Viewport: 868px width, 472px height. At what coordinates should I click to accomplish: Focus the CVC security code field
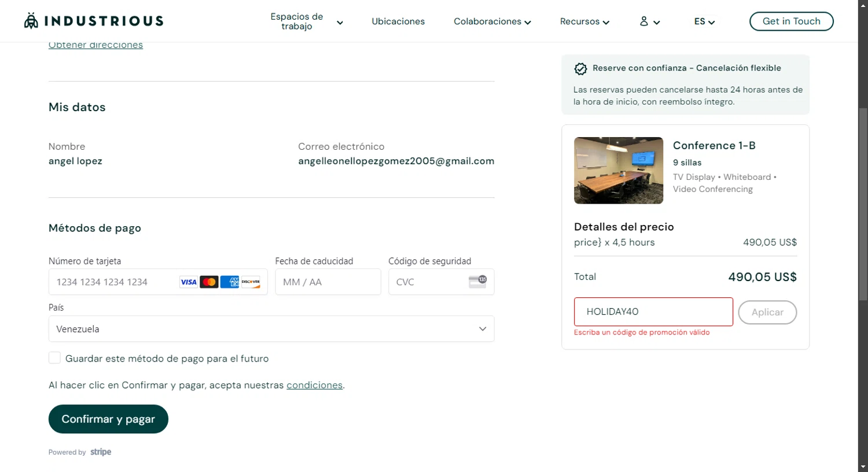coord(441,282)
